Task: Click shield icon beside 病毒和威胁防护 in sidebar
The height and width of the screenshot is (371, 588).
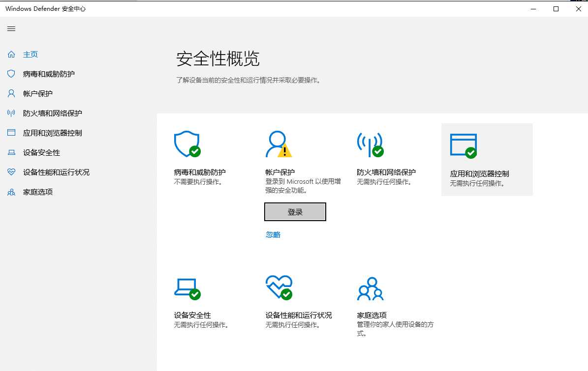Action: 11,74
